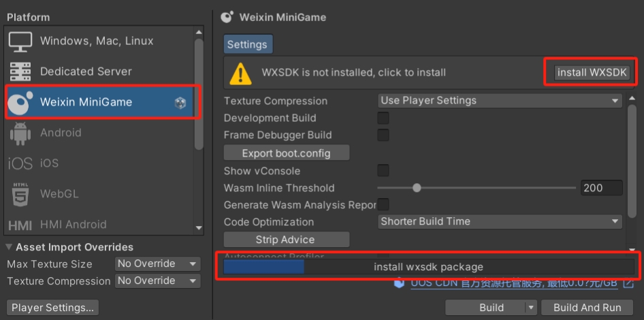Choose the iOS platform icon
644x320 pixels.
pyautogui.click(x=20, y=163)
